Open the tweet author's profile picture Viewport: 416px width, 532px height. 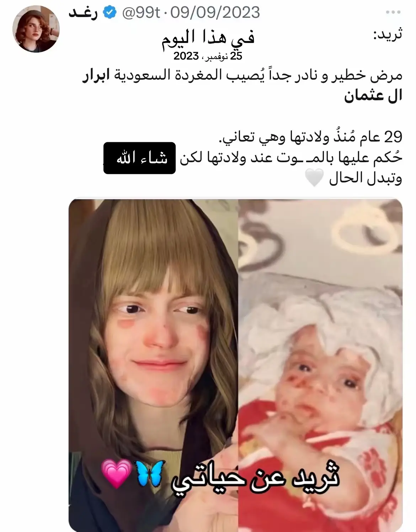coord(36,29)
